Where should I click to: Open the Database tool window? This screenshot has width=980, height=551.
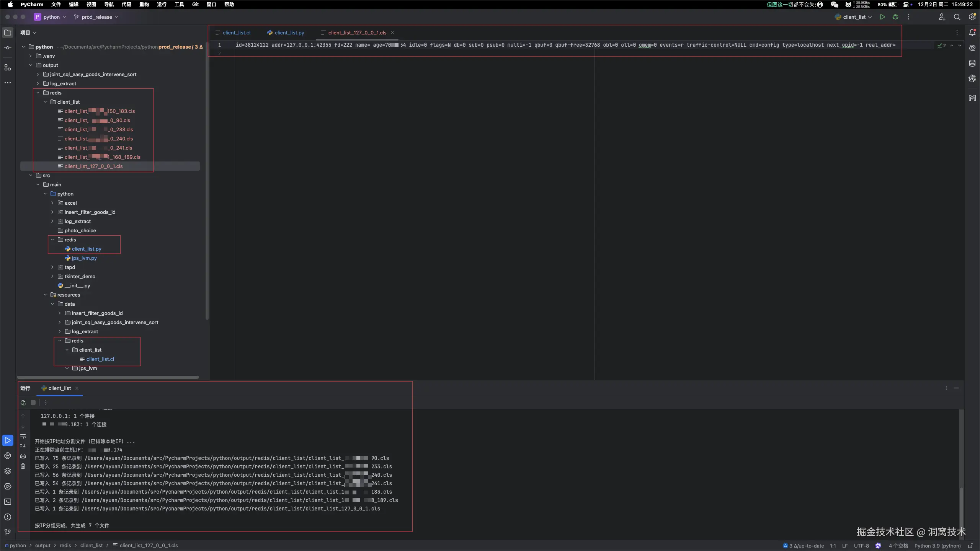tap(972, 63)
